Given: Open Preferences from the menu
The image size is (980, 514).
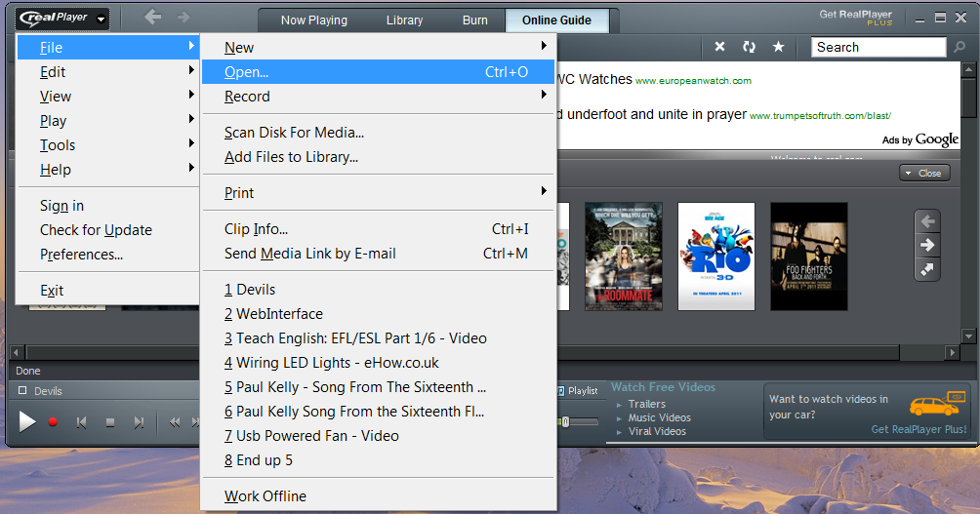Looking at the screenshot, I should coord(107,255).
